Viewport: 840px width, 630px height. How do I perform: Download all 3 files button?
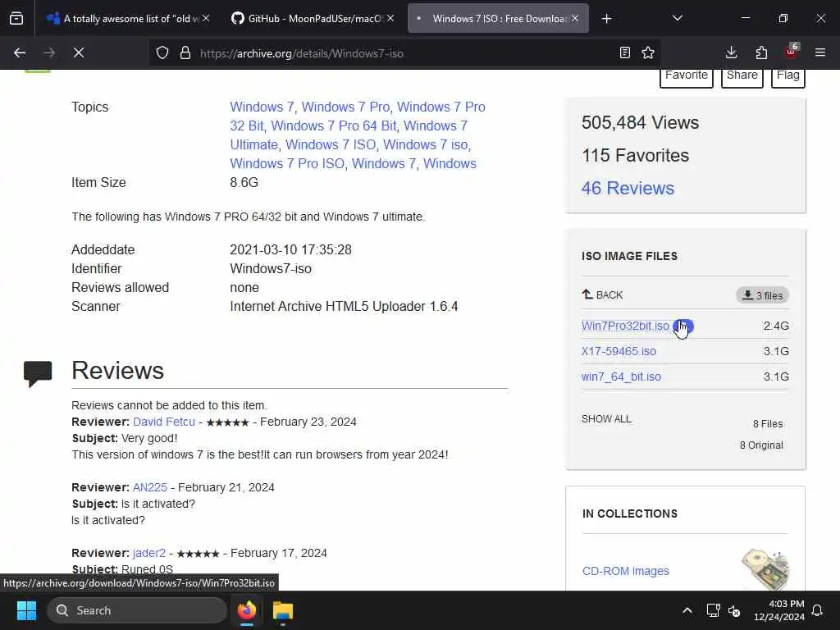pyautogui.click(x=762, y=295)
